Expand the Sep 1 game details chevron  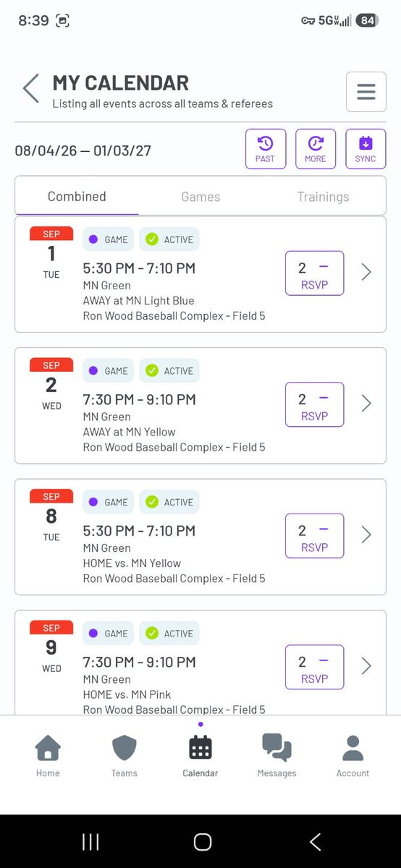tap(366, 272)
